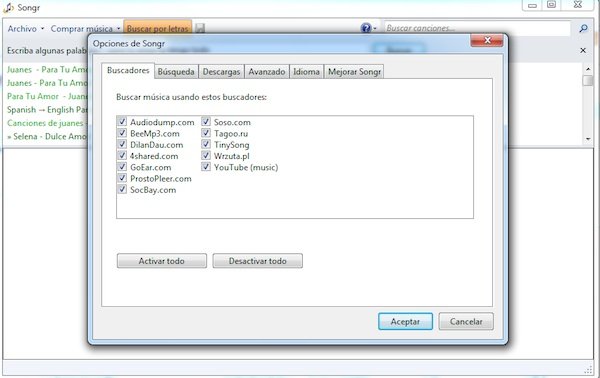600x378 pixels.
Task: Open the Comprar música menu
Action: (85, 29)
